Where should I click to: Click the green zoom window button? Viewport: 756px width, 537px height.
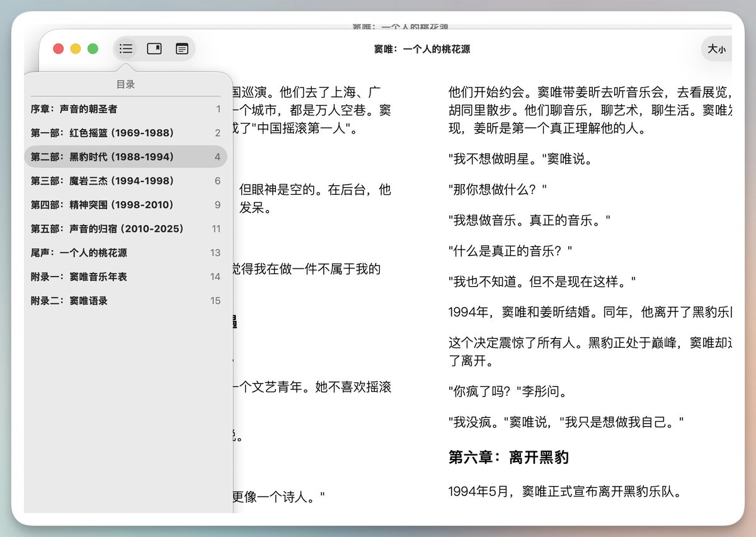click(93, 48)
